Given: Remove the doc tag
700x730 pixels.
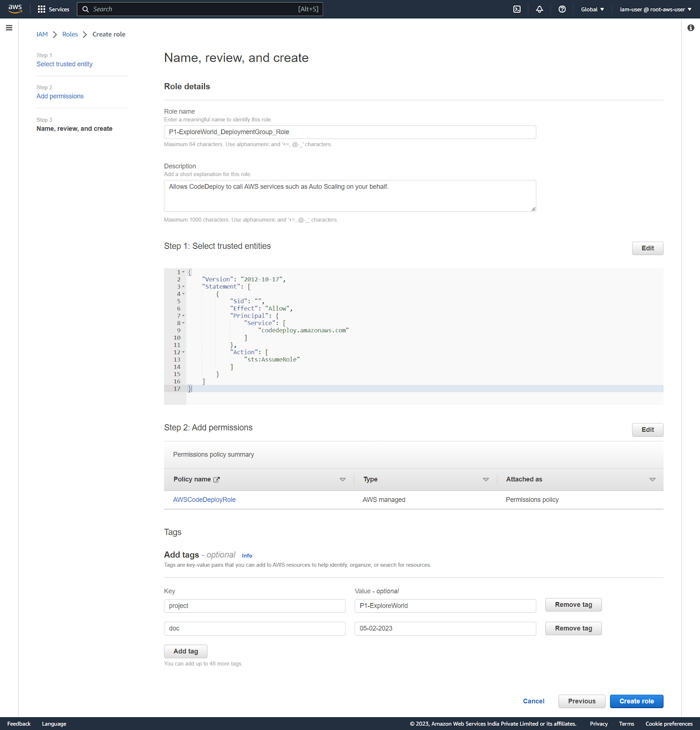Looking at the screenshot, I should tap(574, 629).
